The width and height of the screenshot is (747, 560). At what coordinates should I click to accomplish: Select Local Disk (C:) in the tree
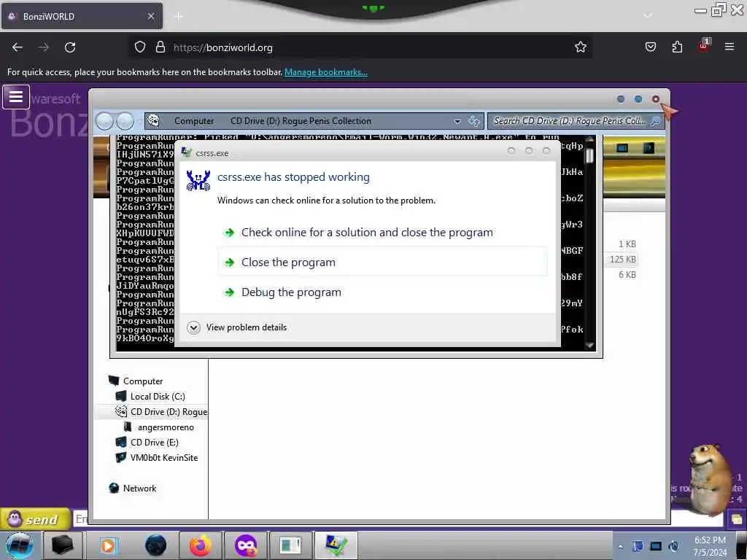click(158, 396)
